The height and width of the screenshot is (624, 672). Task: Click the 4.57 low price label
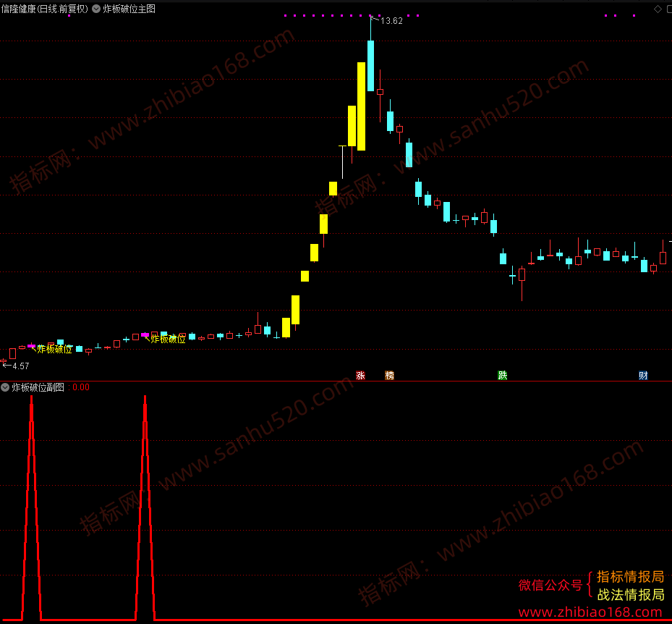[x=21, y=366]
